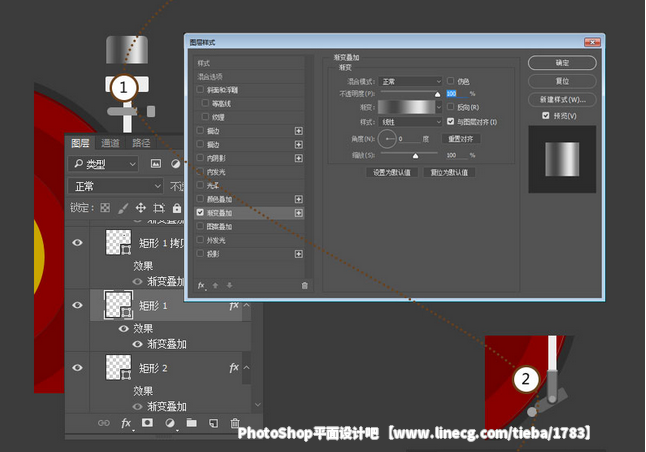Click the 缩放 slider handle

coord(415,156)
